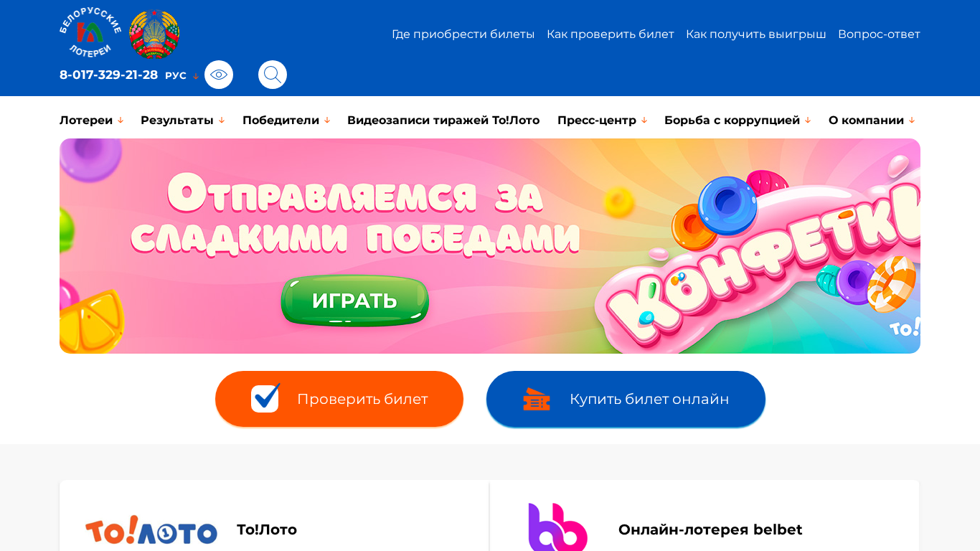The image size is (980, 551).
Task: Go to Где приобрести билеты
Action: pos(463,34)
